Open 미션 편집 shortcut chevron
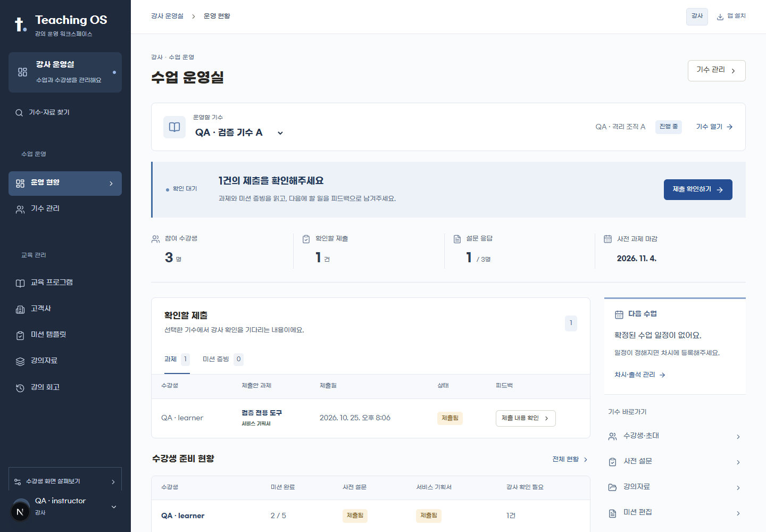Screen dimensions: 766x532 tap(738, 513)
